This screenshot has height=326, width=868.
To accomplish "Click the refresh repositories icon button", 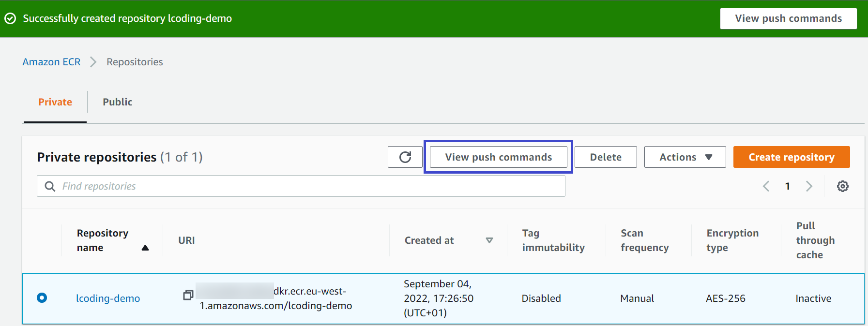I will click(405, 157).
